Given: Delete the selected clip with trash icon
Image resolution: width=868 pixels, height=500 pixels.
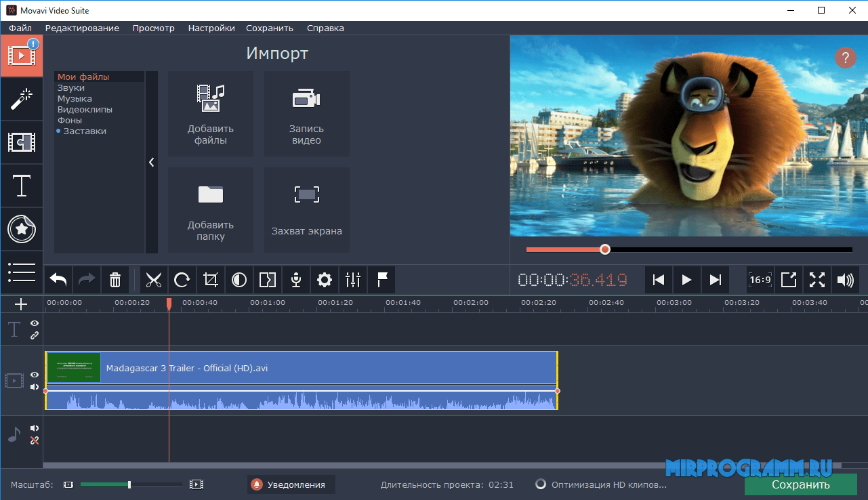Looking at the screenshot, I should pyautogui.click(x=115, y=280).
